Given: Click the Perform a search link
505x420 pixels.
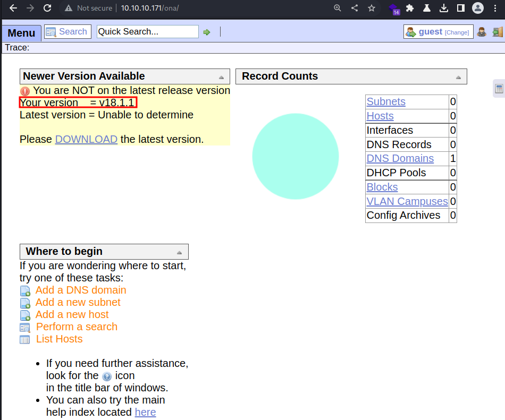Looking at the screenshot, I should pos(77,327).
